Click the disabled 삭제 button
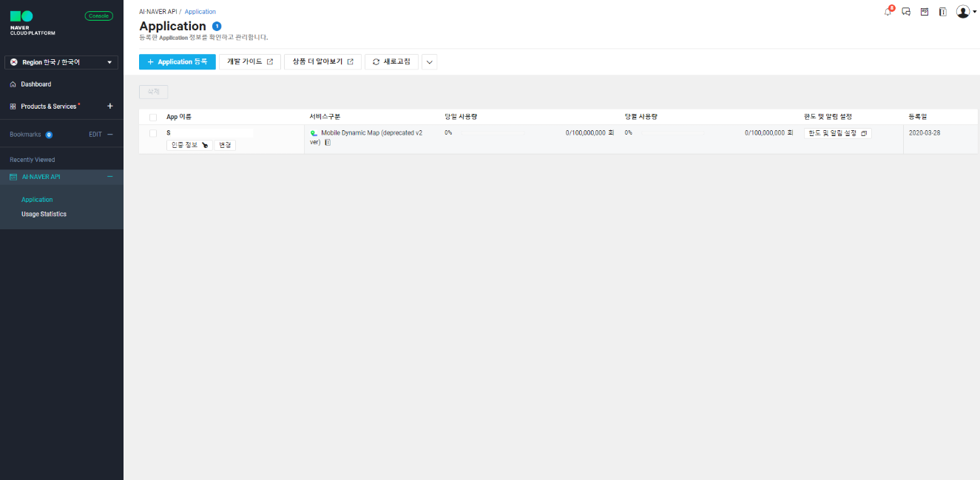The image size is (980, 480). 154,92
